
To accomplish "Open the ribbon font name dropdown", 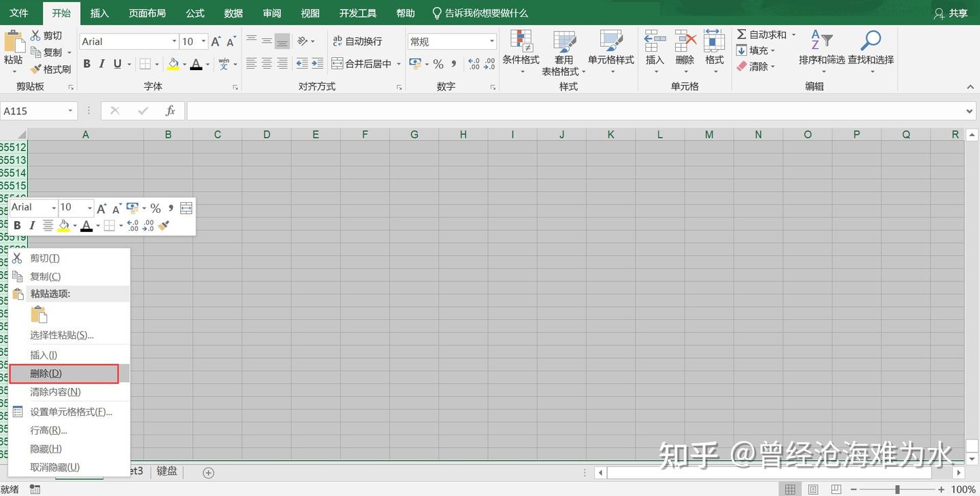I will (174, 42).
